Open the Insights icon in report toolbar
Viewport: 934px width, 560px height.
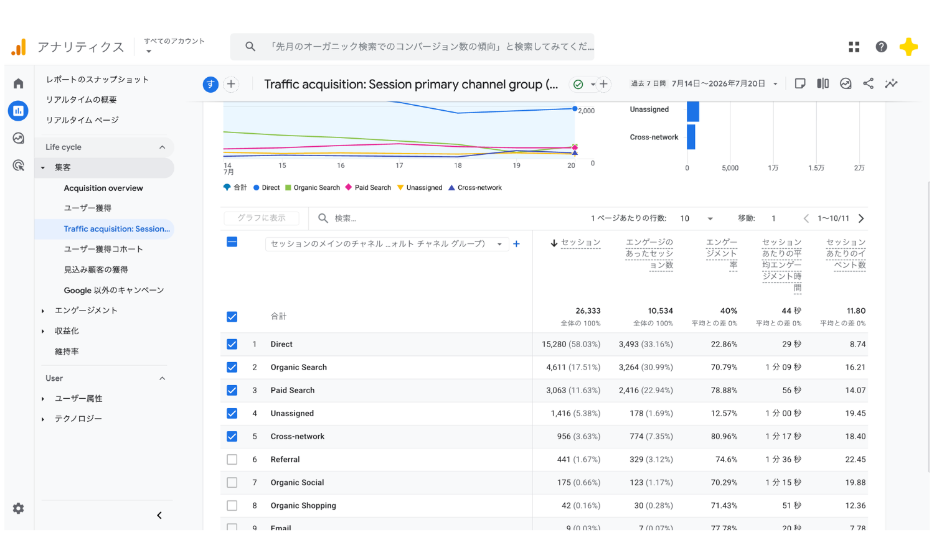[846, 83]
